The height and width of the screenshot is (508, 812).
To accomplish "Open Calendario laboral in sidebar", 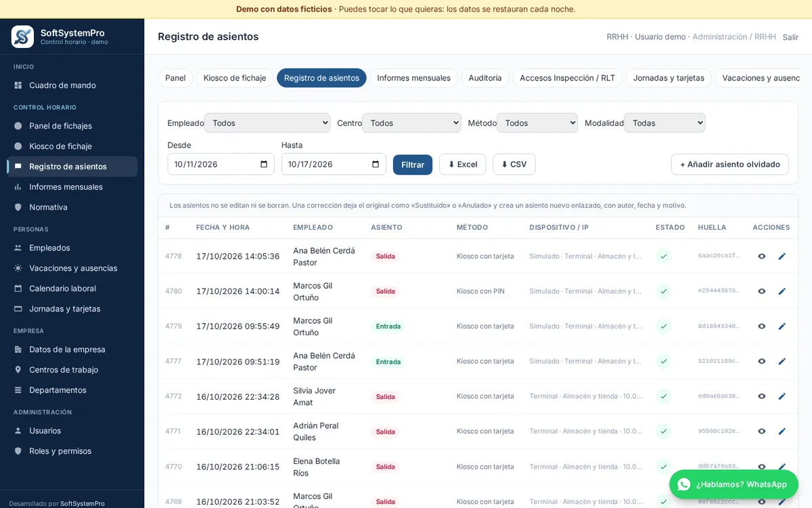I will point(72,289).
